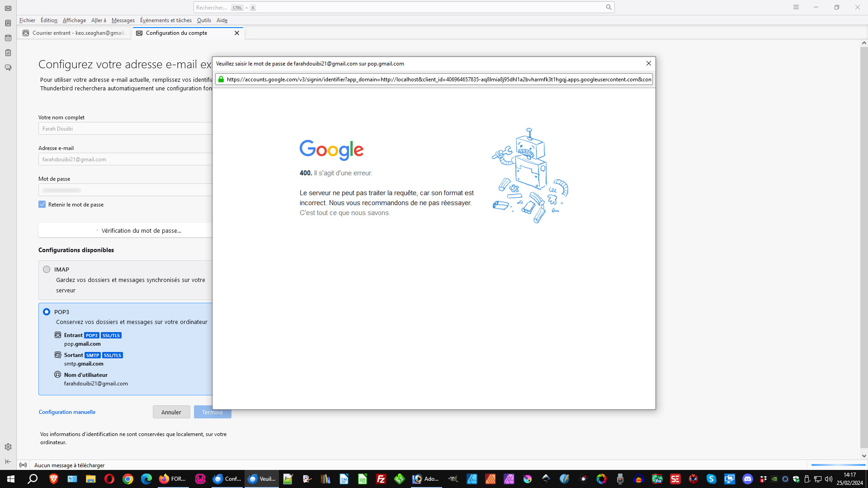Viewport: 868px width, 488px height.
Task: Open the Mail space icon in sidebar
Action: pyautogui.click(x=8, y=8)
